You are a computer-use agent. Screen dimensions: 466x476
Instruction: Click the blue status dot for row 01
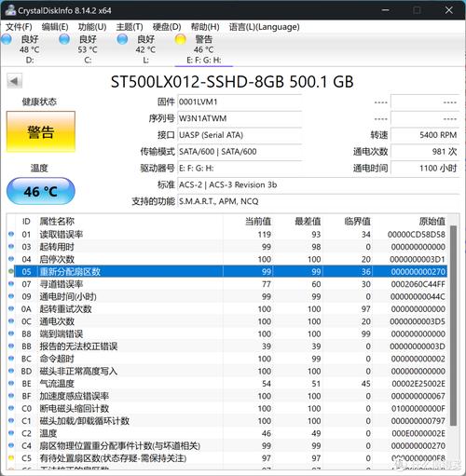[11, 234]
